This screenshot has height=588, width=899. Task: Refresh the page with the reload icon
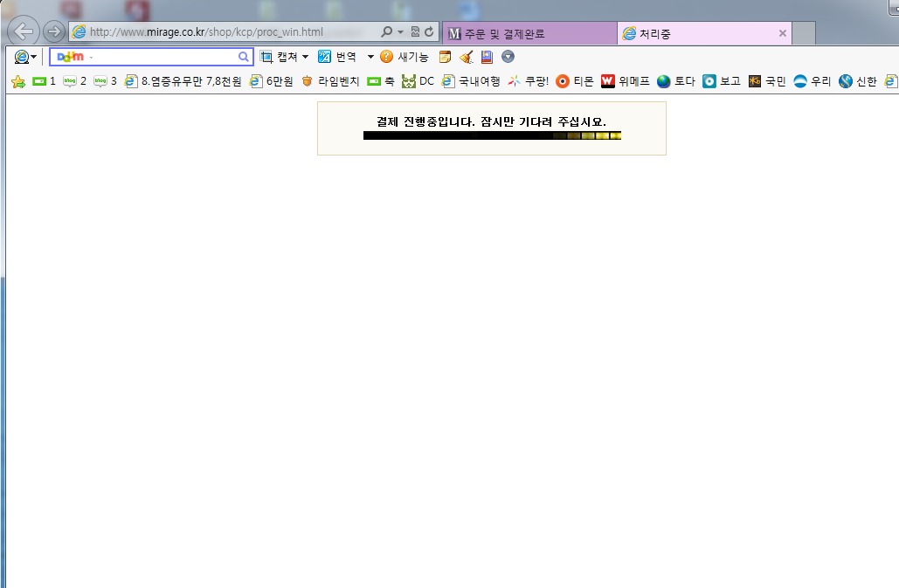tap(429, 32)
